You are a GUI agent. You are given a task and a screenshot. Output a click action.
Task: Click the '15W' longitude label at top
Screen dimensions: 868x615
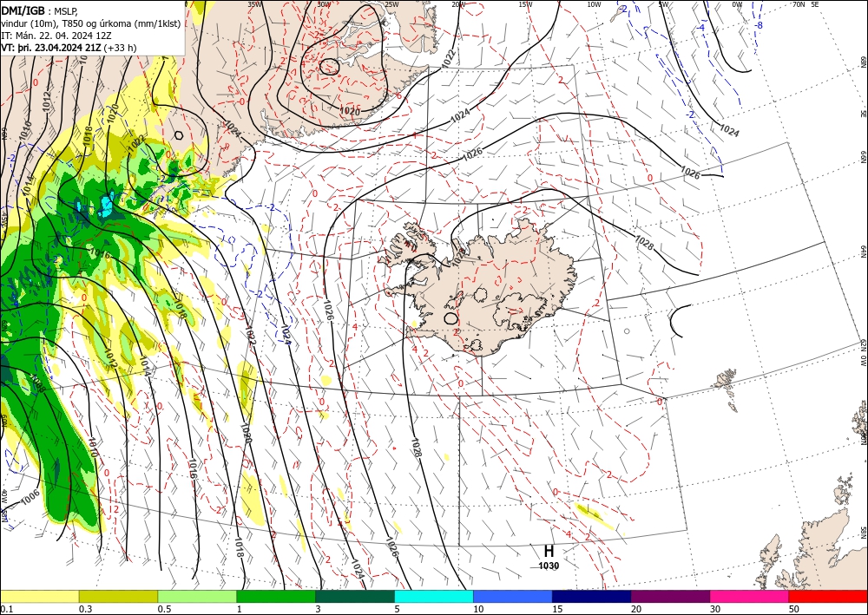[x=526, y=4]
